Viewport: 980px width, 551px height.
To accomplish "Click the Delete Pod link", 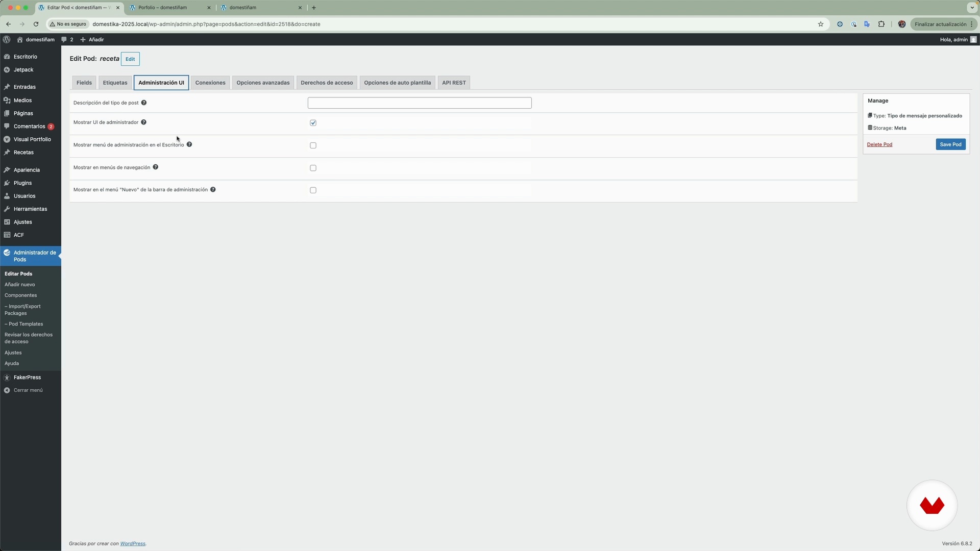I will tap(879, 144).
